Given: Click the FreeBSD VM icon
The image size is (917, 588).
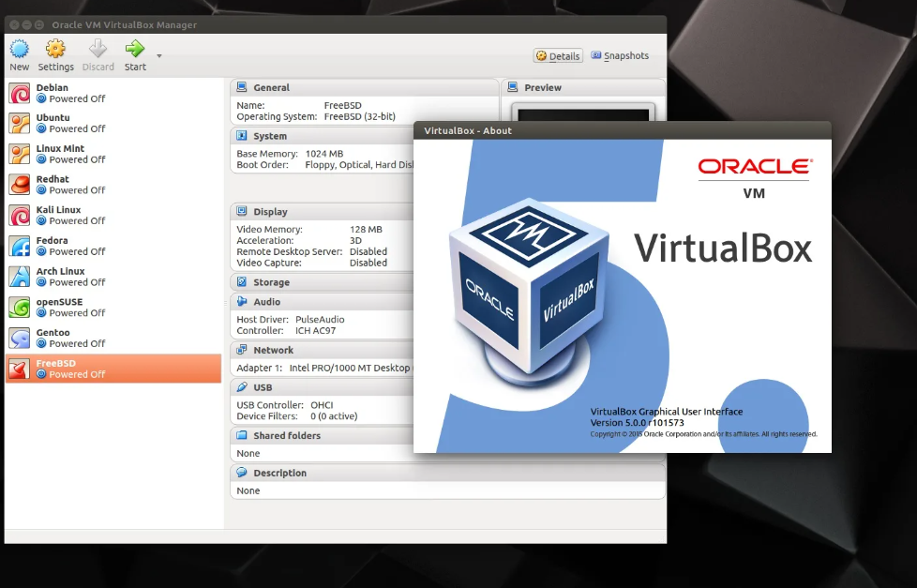Looking at the screenshot, I should click(20, 369).
